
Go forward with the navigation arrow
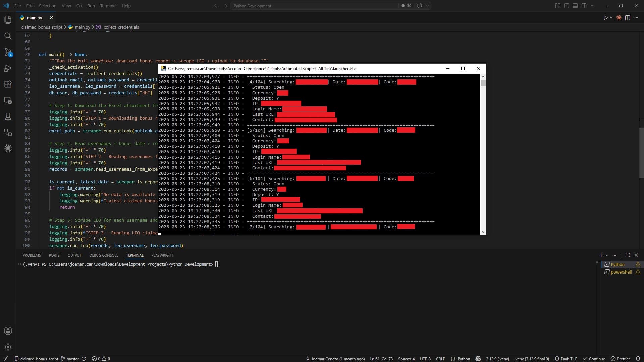tap(225, 6)
